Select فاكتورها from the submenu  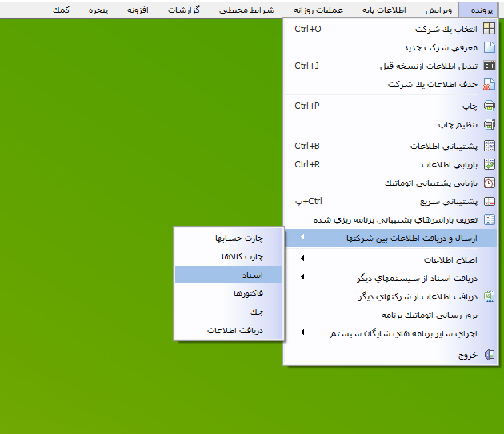click(229, 293)
